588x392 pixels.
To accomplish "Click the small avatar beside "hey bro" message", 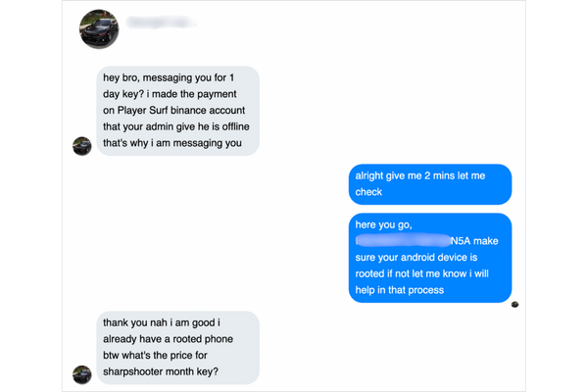I will tap(82, 146).
